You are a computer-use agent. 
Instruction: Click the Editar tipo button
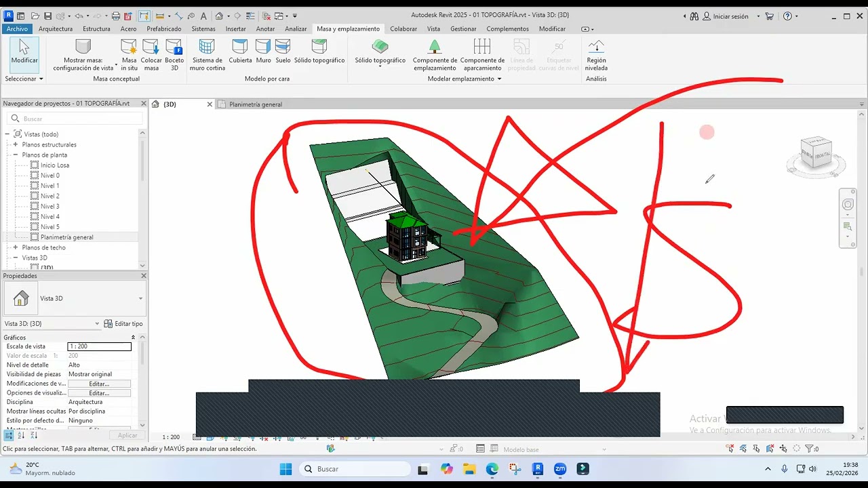click(x=123, y=324)
